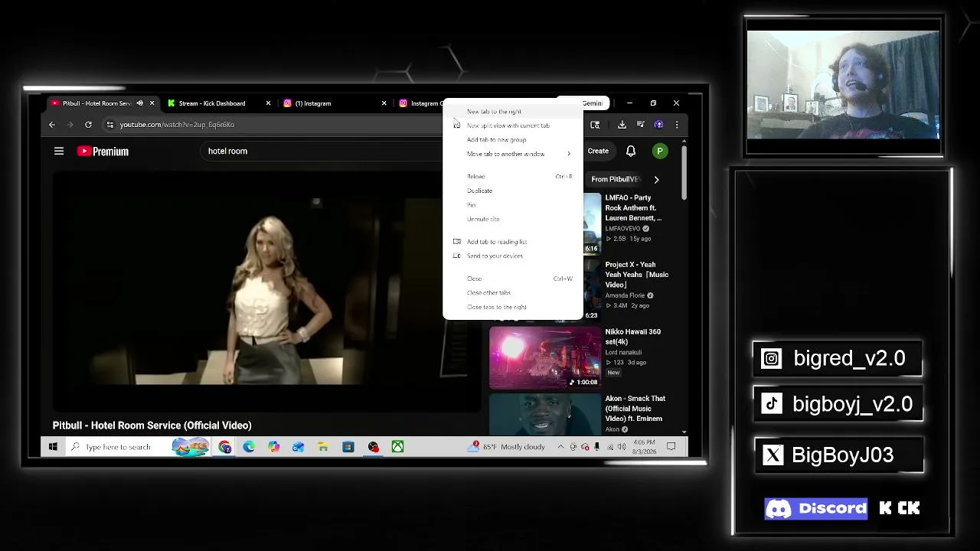View site information icon in address bar
The image size is (980, 551).
pos(110,125)
